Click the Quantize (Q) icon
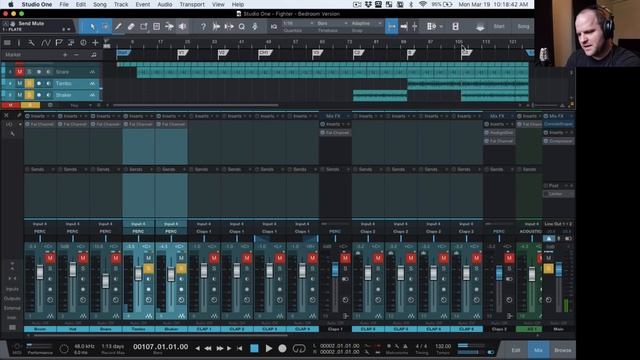The width and height of the screenshot is (640, 360). click(242, 27)
